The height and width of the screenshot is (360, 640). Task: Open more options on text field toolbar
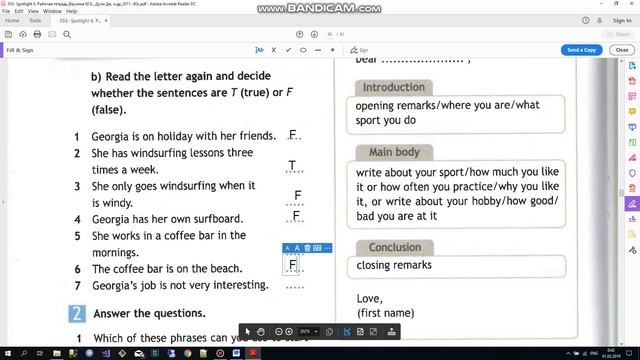[x=327, y=248]
